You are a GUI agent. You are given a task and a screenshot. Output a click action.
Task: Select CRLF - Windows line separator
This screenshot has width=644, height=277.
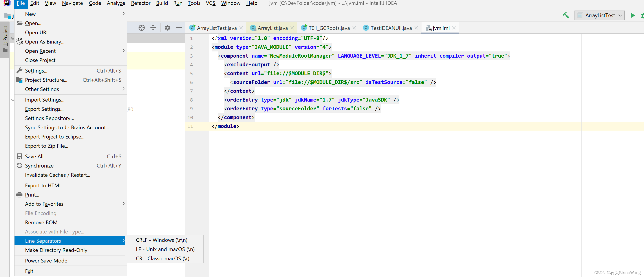coord(164,240)
